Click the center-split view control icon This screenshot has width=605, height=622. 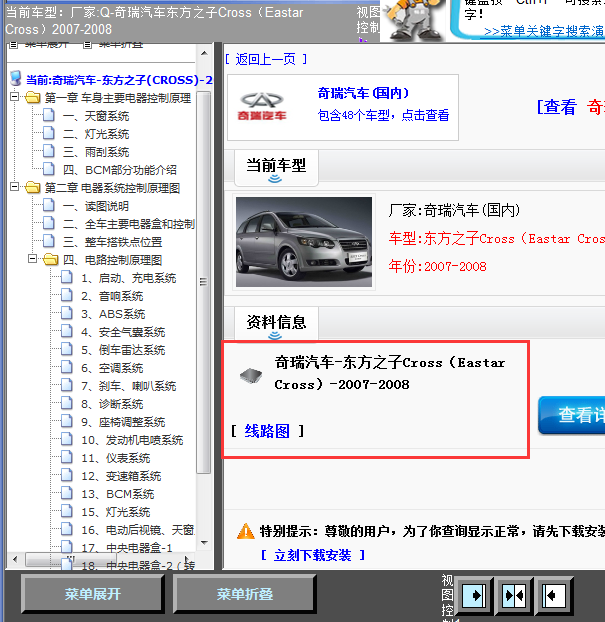pos(514,595)
